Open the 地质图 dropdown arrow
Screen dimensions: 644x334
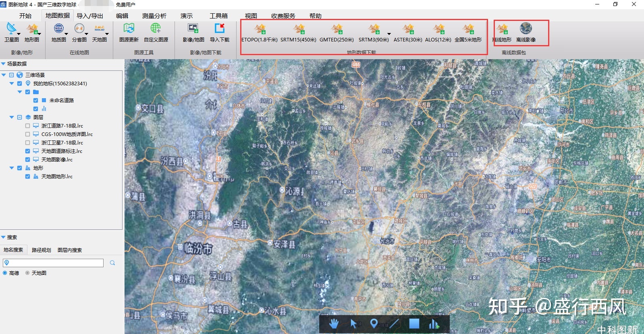pyautogui.click(x=66, y=34)
